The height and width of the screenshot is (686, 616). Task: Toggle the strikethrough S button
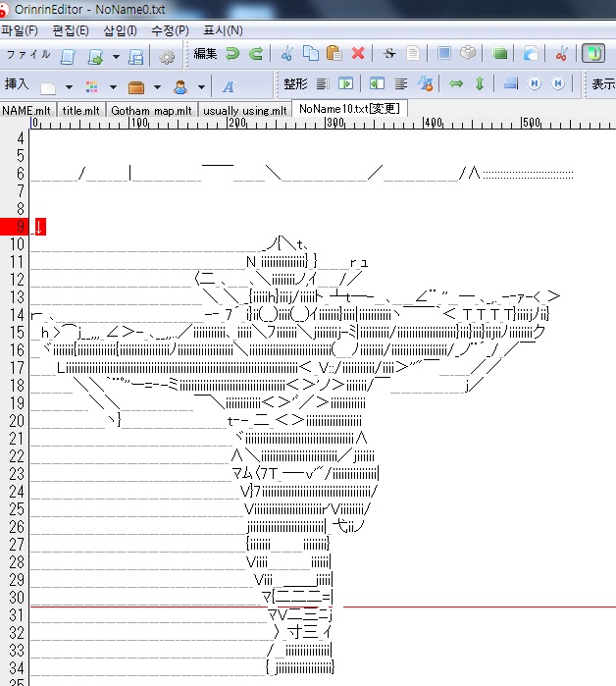coord(389,54)
